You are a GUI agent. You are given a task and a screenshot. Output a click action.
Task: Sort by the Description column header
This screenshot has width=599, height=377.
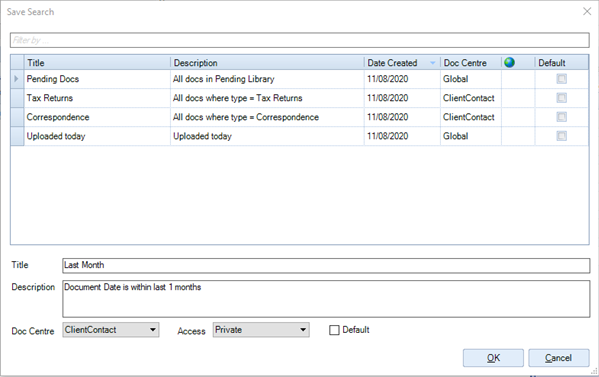click(267, 63)
